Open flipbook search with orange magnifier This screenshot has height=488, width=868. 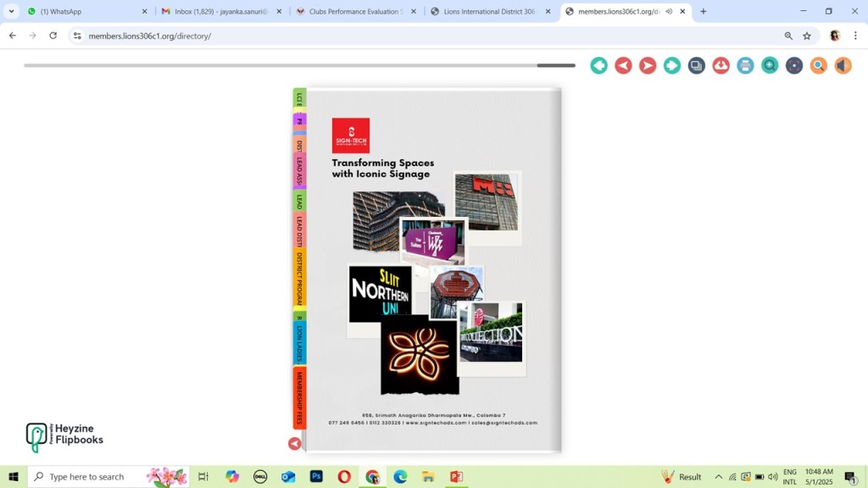click(x=818, y=65)
